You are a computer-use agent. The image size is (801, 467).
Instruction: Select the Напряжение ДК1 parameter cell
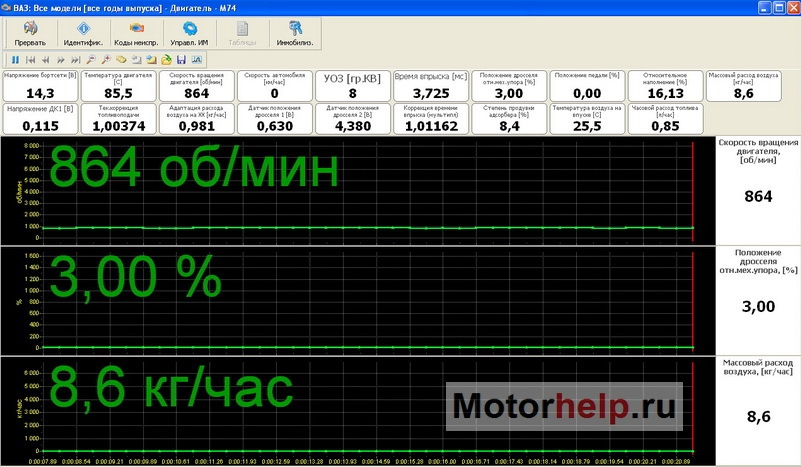coord(40,119)
